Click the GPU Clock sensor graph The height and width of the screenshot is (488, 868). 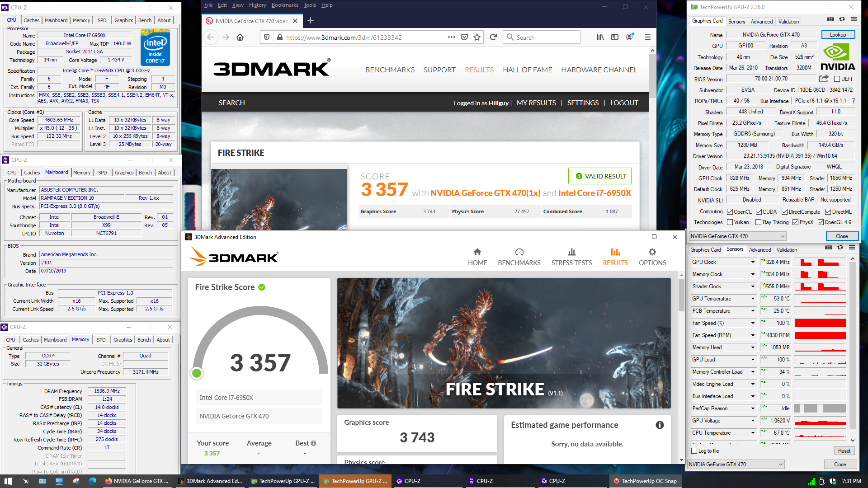tap(820, 262)
